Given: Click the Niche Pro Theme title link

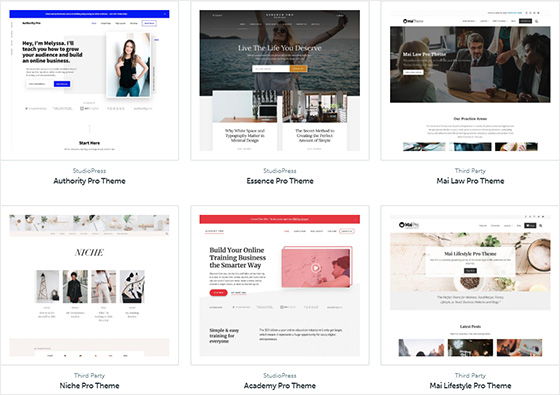Looking at the screenshot, I should [89, 386].
